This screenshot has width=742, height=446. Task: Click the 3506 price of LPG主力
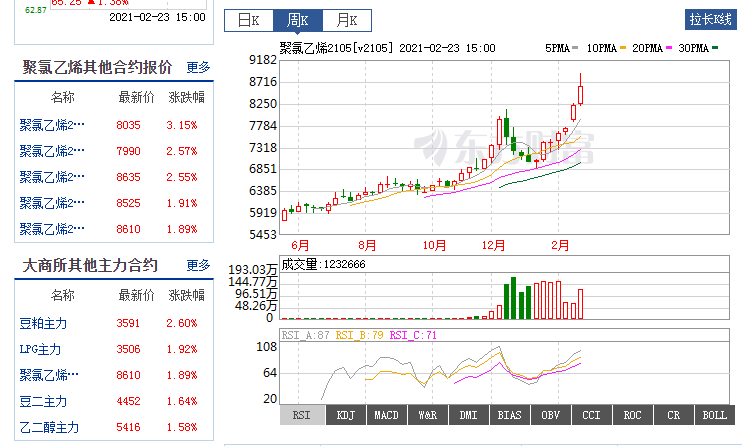click(x=128, y=349)
